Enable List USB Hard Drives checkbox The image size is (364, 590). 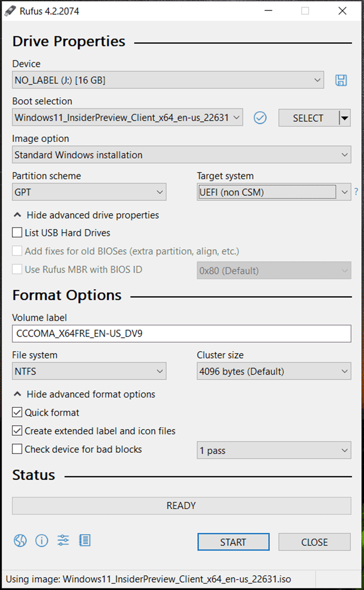coord(17,233)
